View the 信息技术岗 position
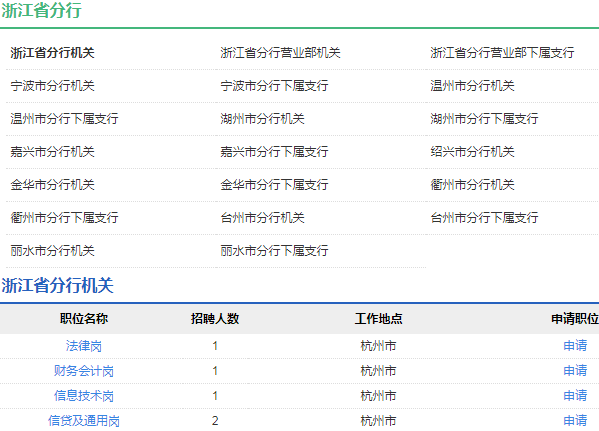 tap(84, 395)
